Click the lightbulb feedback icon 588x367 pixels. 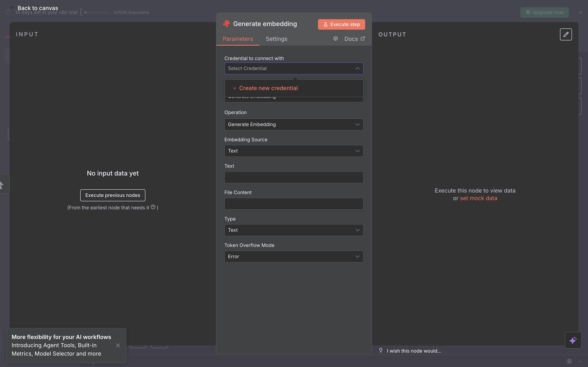[x=381, y=350]
